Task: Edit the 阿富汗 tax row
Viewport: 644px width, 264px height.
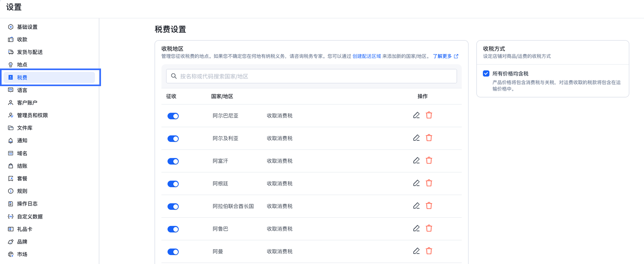Action: click(x=416, y=161)
